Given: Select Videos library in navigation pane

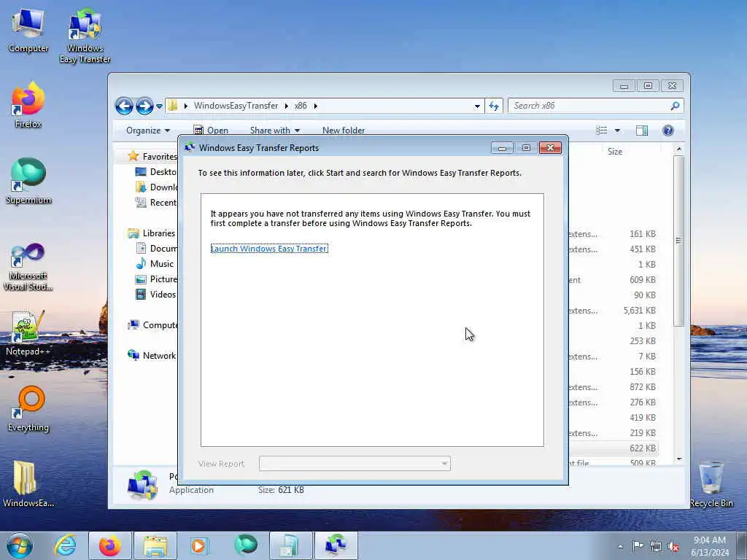Looking at the screenshot, I should pyautogui.click(x=156, y=295).
